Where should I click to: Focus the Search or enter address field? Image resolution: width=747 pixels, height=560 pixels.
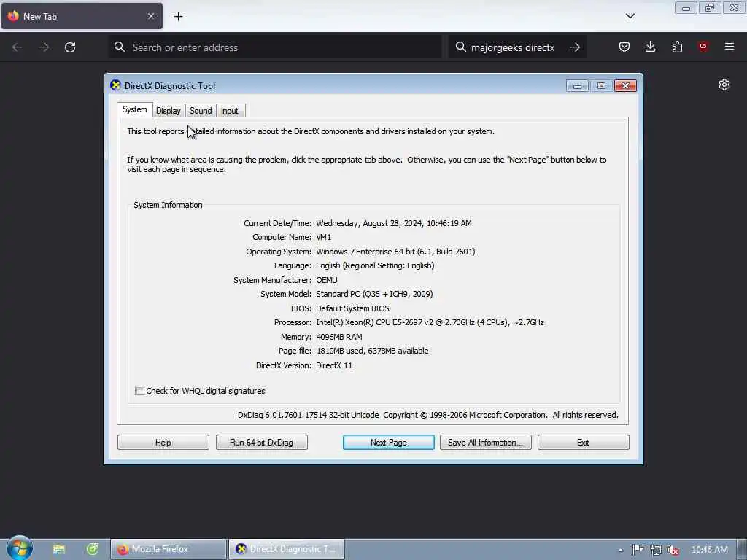[275, 47]
